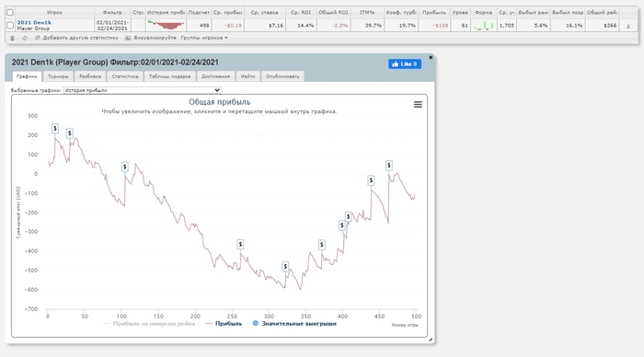Sort by the 'Фильтр' column header
644x357 pixels.
(x=112, y=12)
